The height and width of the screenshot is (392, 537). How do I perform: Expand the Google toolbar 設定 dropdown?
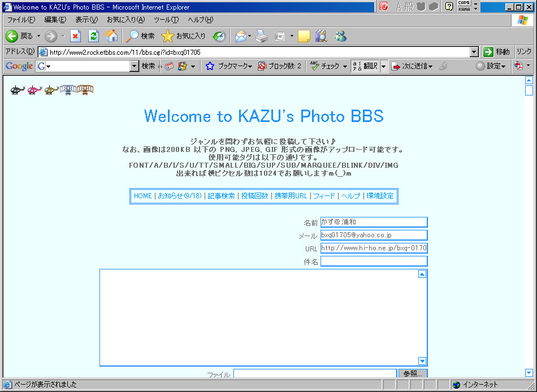491,66
